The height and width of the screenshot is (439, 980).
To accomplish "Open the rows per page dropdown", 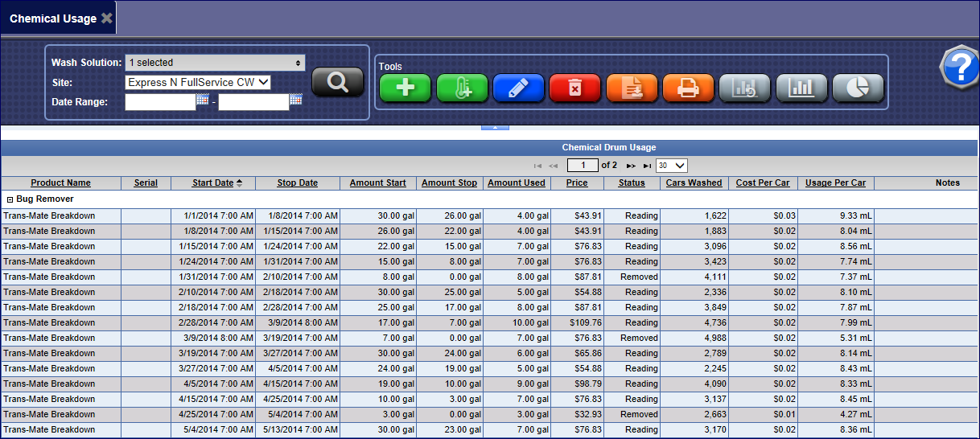I will click(x=671, y=166).
